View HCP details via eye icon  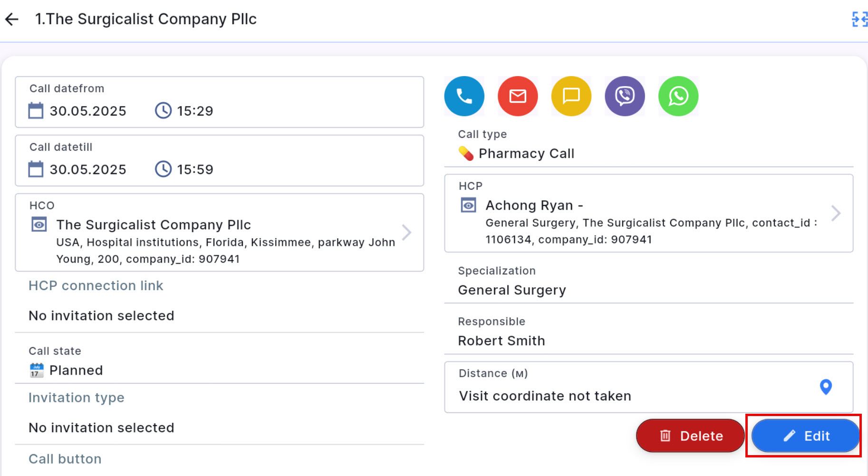tap(468, 205)
